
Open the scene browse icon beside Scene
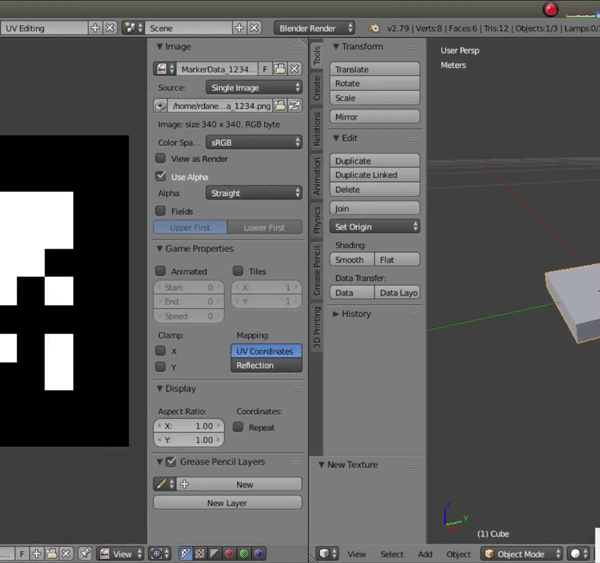[133, 28]
